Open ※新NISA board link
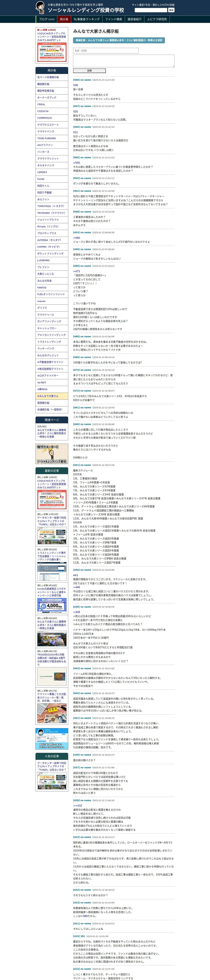Viewport: 210px width, 980px height. pos(52,389)
